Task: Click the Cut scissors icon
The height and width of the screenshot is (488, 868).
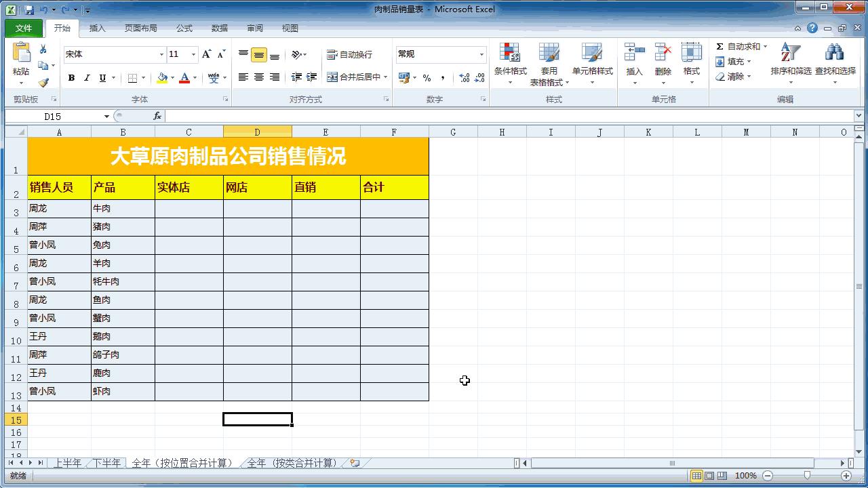Action: (x=43, y=49)
